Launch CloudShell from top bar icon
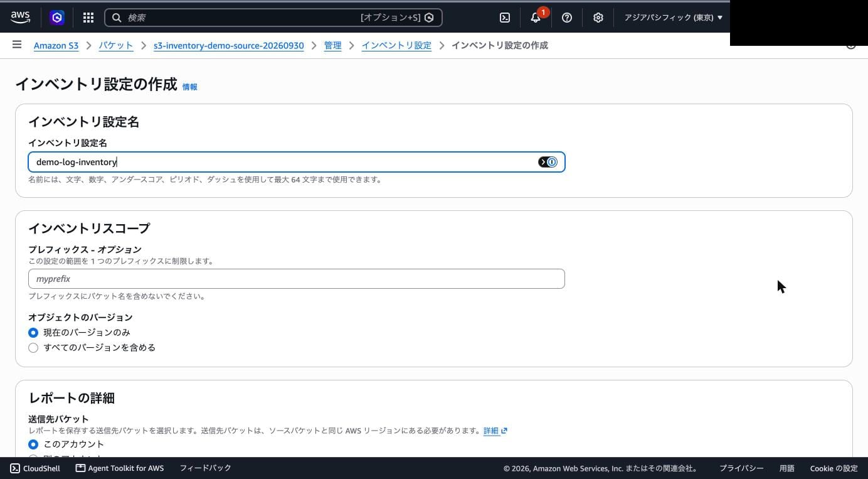This screenshot has height=479, width=868. (x=505, y=18)
